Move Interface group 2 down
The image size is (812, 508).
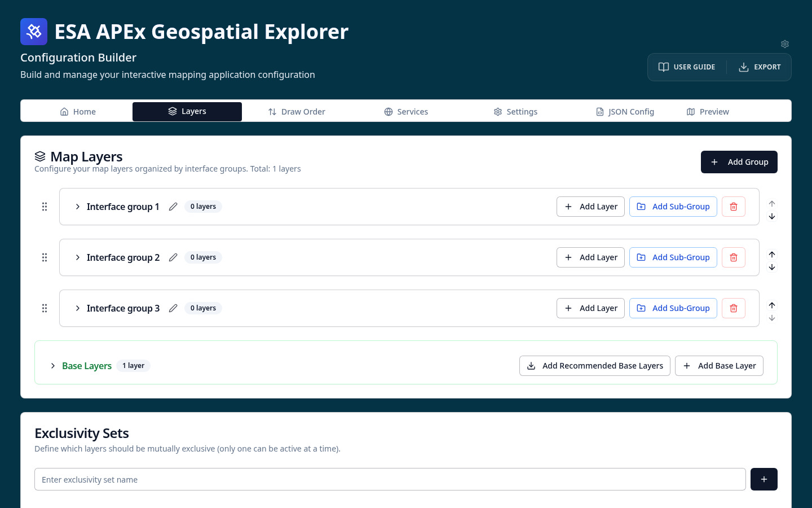772,268
